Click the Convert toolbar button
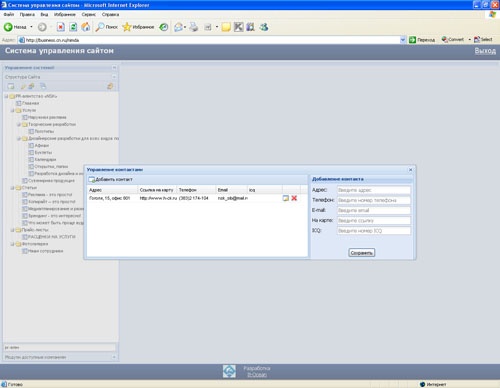Viewport: 500px width, 388px height. click(452, 39)
